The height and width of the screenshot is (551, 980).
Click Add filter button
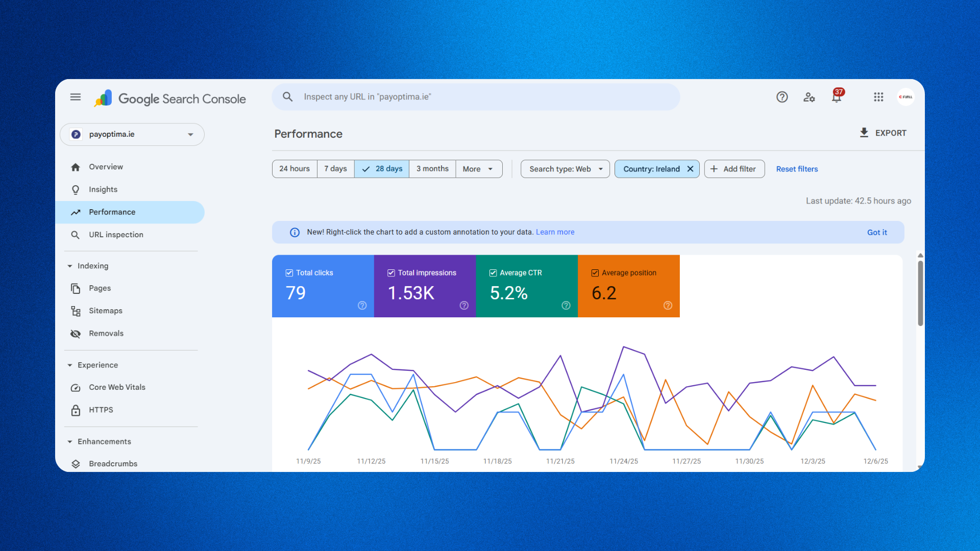point(734,169)
